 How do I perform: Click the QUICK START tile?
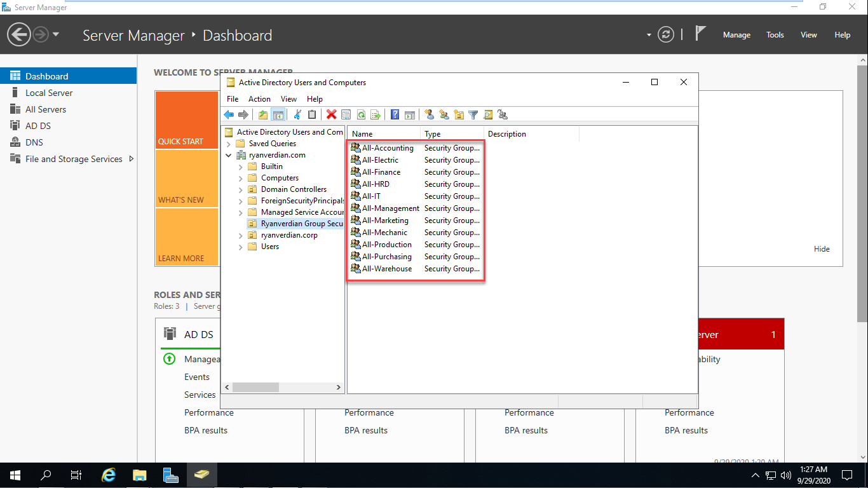coord(187,120)
